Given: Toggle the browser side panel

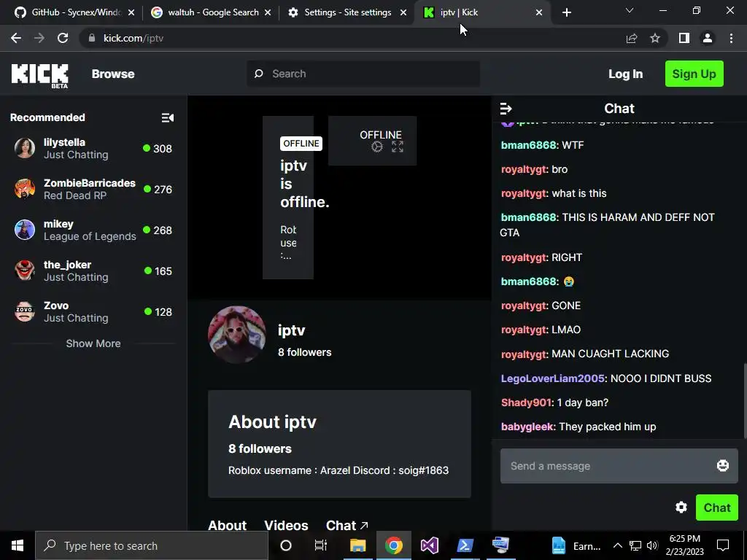Looking at the screenshot, I should click(x=684, y=38).
